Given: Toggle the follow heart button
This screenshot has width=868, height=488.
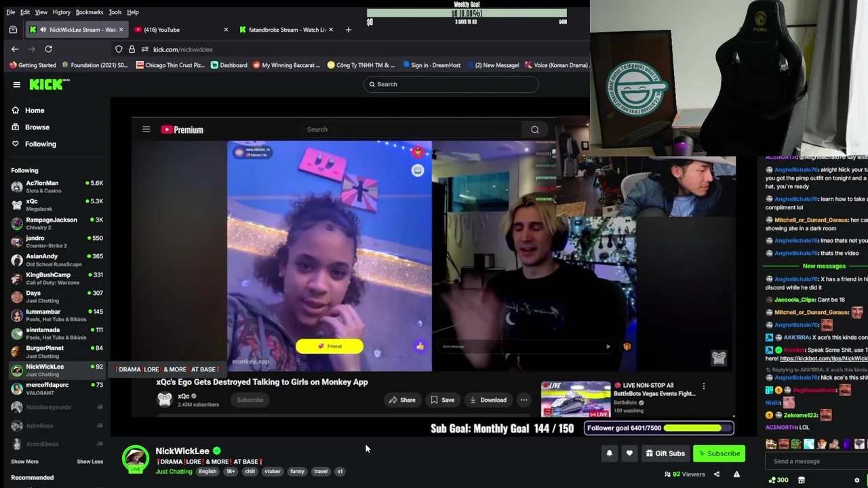Looking at the screenshot, I should [x=629, y=453].
